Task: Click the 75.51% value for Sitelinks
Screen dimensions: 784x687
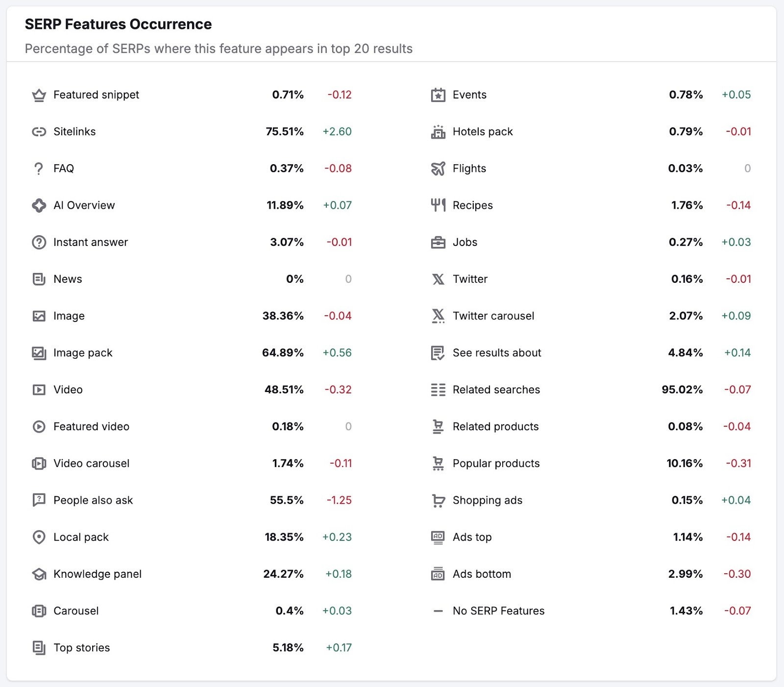Action: point(284,131)
